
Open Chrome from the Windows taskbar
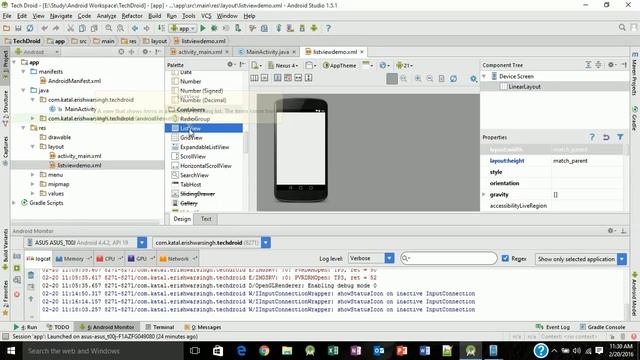coord(264,351)
